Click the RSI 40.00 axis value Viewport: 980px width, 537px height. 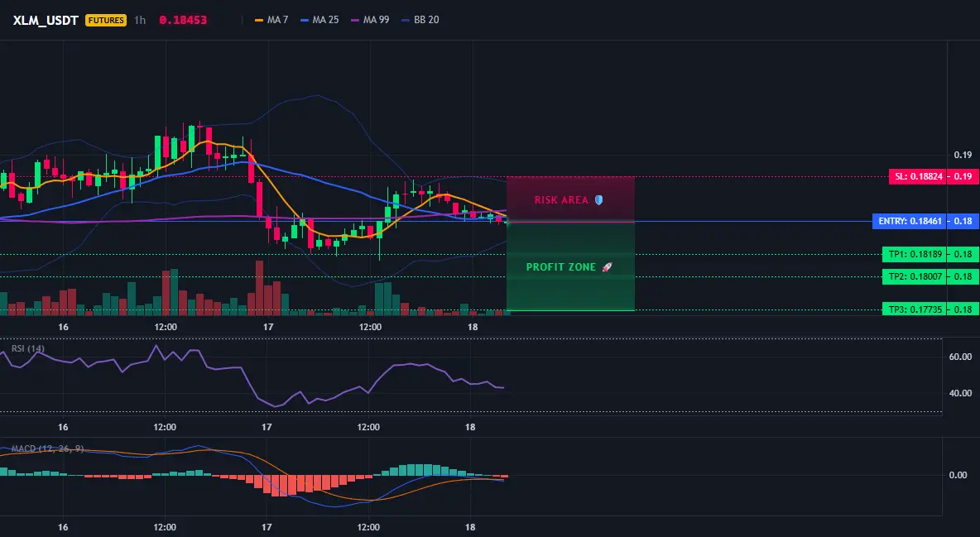tap(961, 393)
